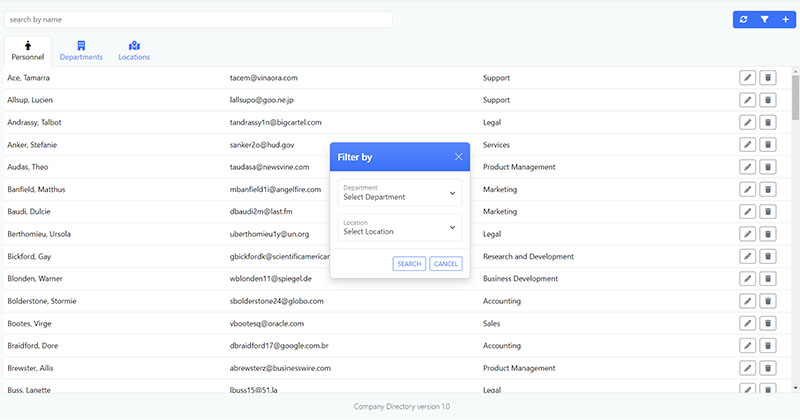800x420 pixels.
Task: Click trash icon for Bootes, Virge
Action: point(768,323)
